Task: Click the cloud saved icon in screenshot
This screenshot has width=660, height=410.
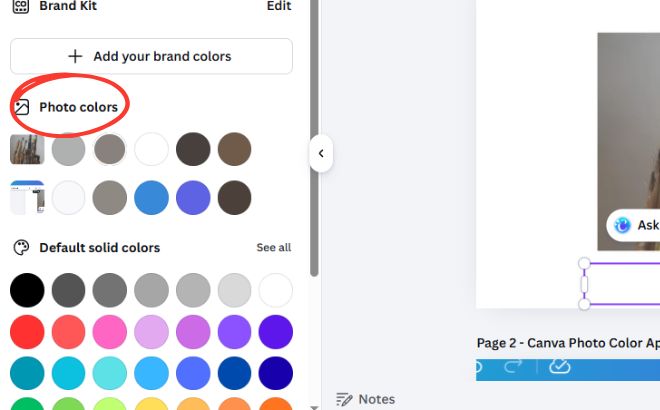Action: click(x=559, y=366)
